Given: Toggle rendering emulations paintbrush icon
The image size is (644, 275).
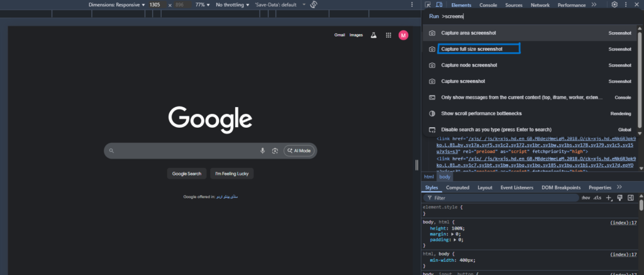Looking at the screenshot, I should [620, 198].
